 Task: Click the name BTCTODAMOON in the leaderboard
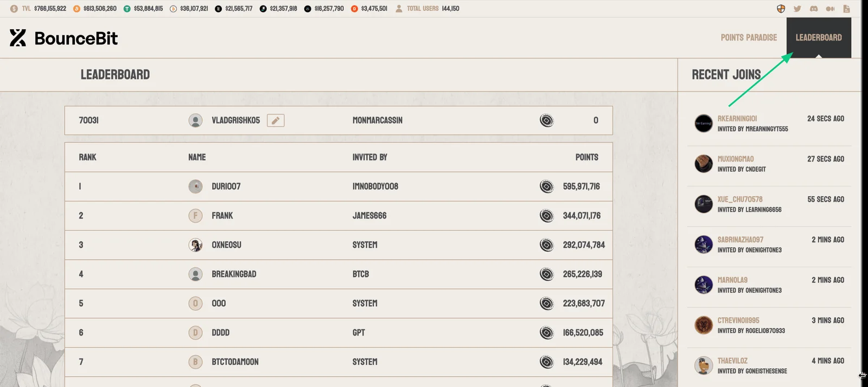pyautogui.click(x=235, y=362)
